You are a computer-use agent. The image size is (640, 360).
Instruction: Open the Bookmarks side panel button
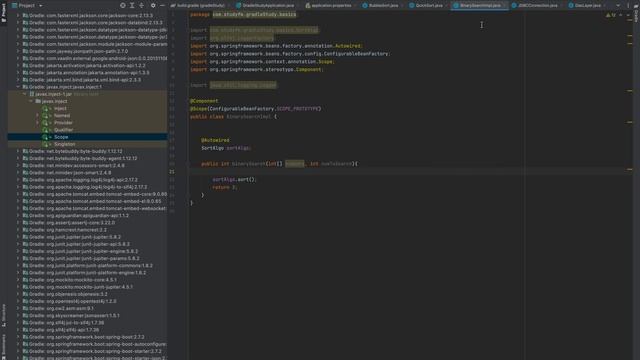click(4, 346)
